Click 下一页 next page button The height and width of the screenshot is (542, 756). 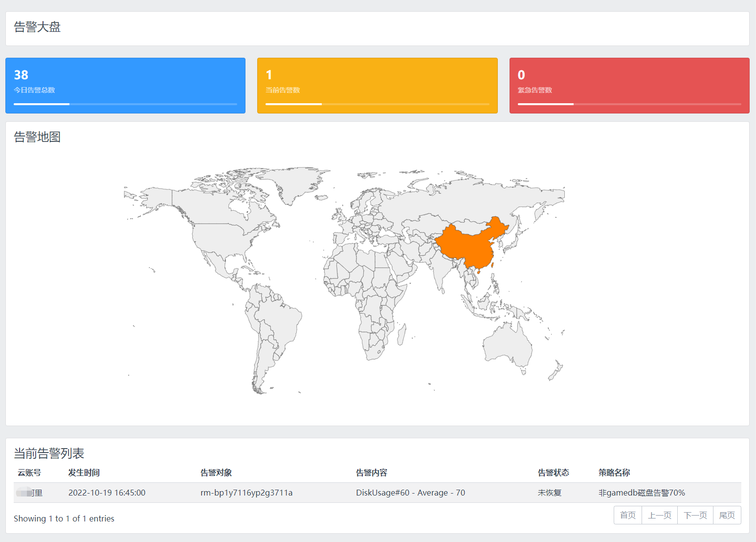(x=695, y=515)
